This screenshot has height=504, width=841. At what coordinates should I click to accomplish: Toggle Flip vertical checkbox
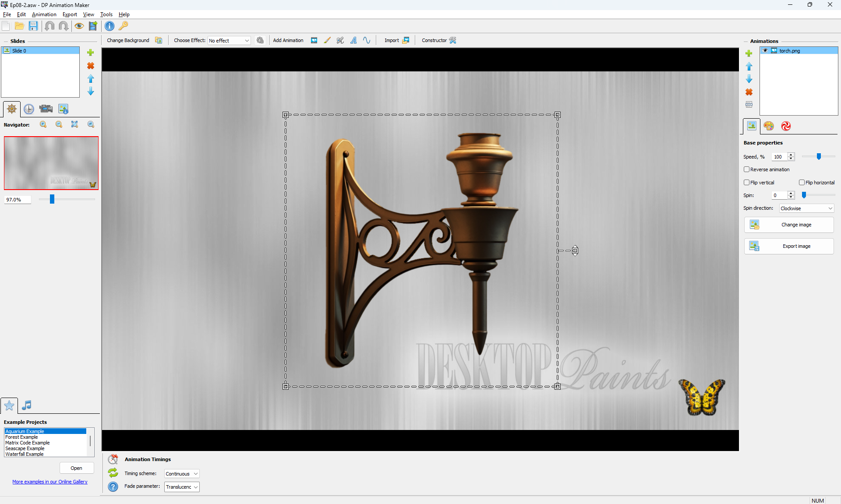tap(747, 183)
